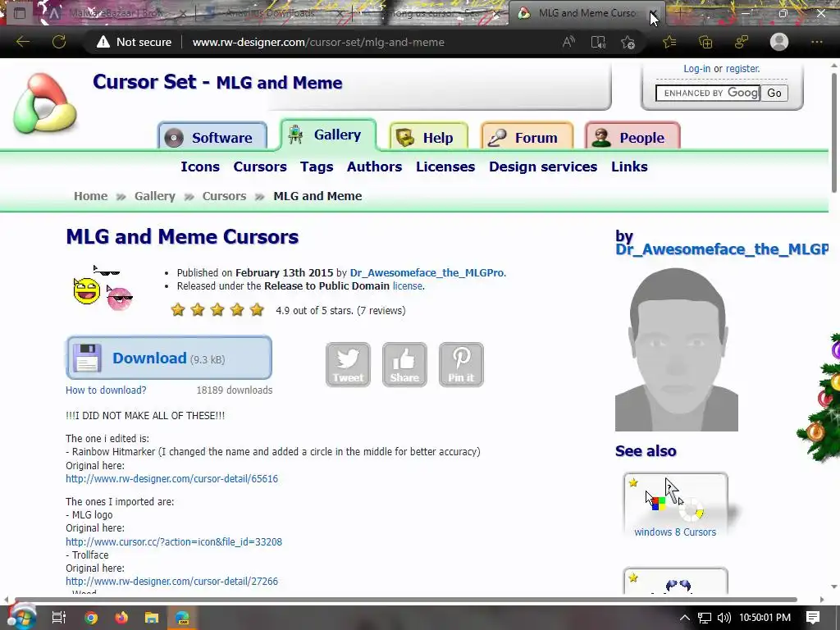Click the address bar URL

click(x=318, y=42)
